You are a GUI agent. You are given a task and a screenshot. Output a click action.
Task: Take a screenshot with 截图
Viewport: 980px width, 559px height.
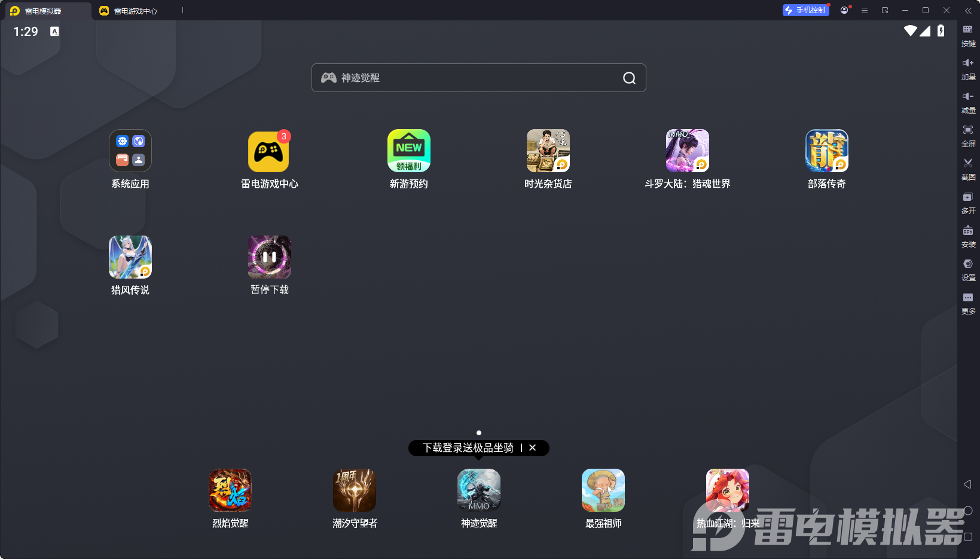click(968, 169)
